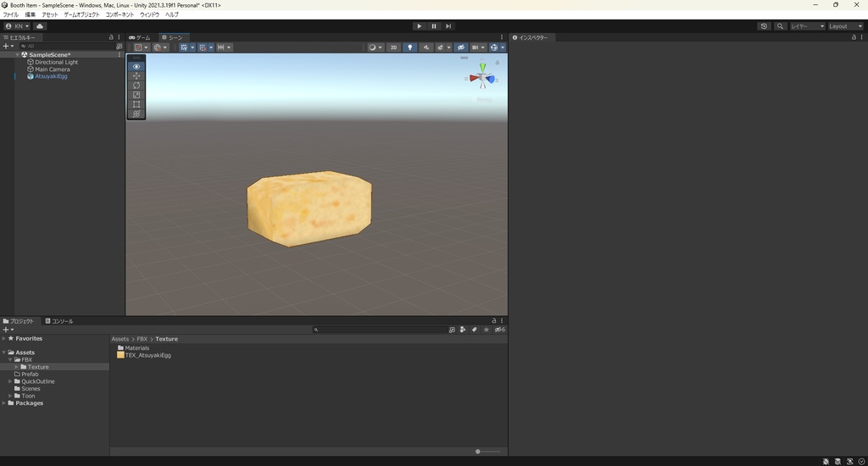
Task: Toggle hidden packages visibility count
Action: pyautogui.click(x=500, y=330)
